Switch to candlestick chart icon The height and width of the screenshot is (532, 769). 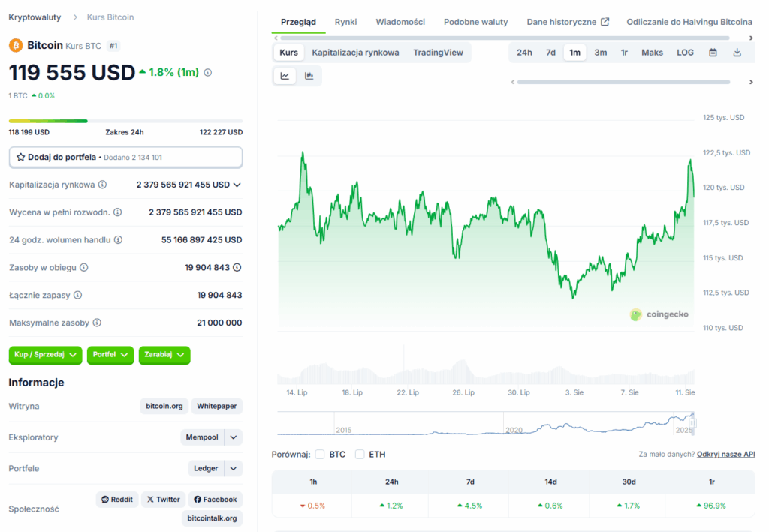pyautogui.click(x=309, y=76)
